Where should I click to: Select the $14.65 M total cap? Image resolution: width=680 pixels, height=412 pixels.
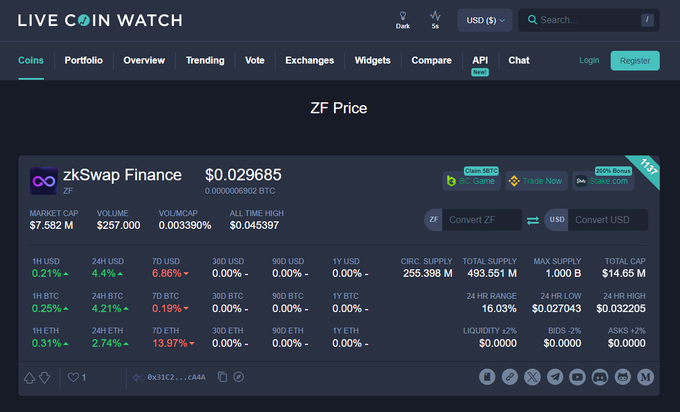pos(624,274)
